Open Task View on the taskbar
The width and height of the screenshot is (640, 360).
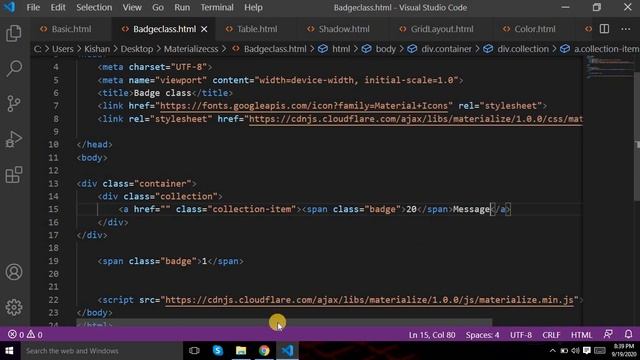194,351
